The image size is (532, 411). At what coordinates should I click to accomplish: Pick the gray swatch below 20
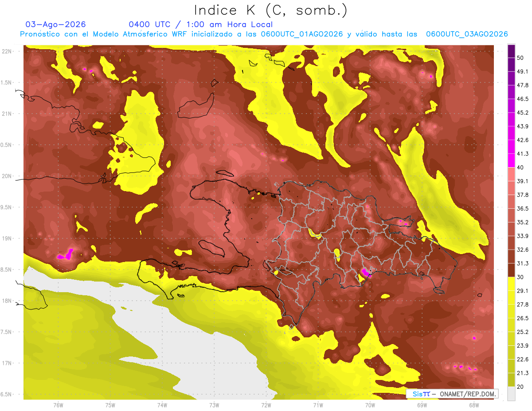[x=511, y=394]
